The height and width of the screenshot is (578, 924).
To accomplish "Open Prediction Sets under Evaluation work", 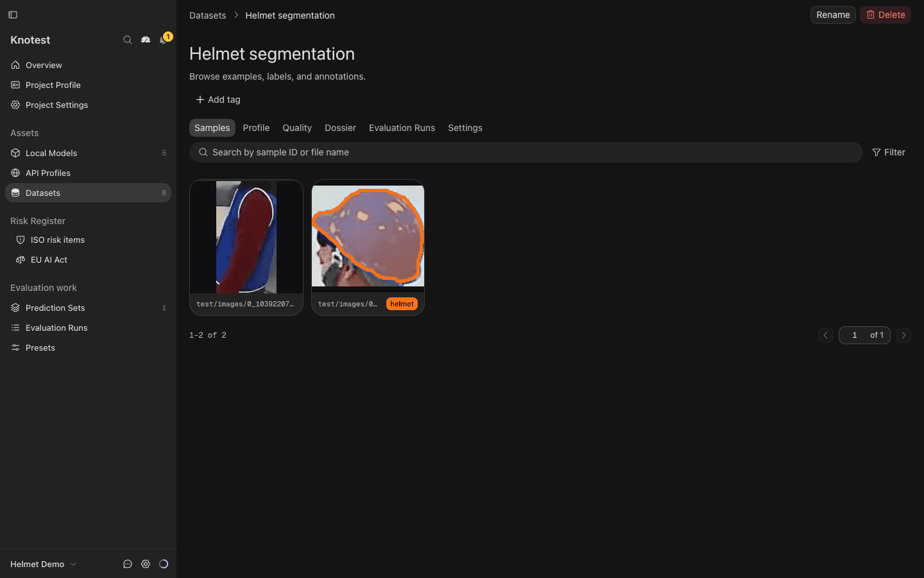I will pyautogui.click(x=88, y=308).
